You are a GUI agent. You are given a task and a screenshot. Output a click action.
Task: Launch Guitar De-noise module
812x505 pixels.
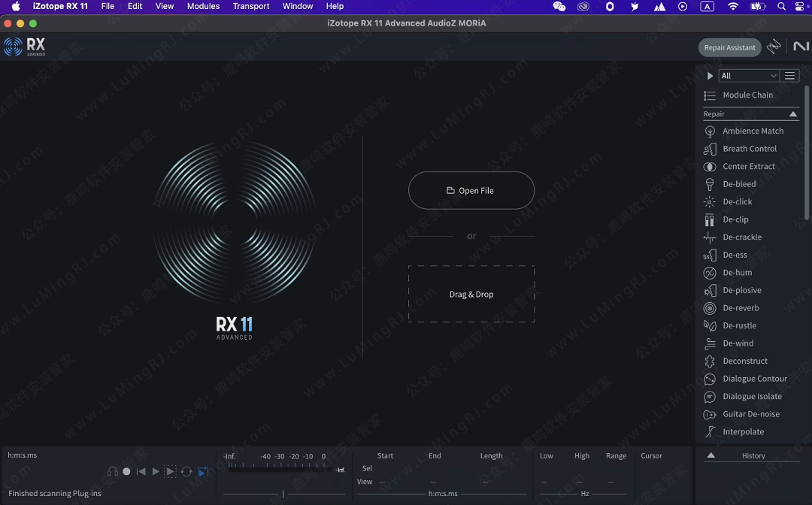click(x=750, y=414)
